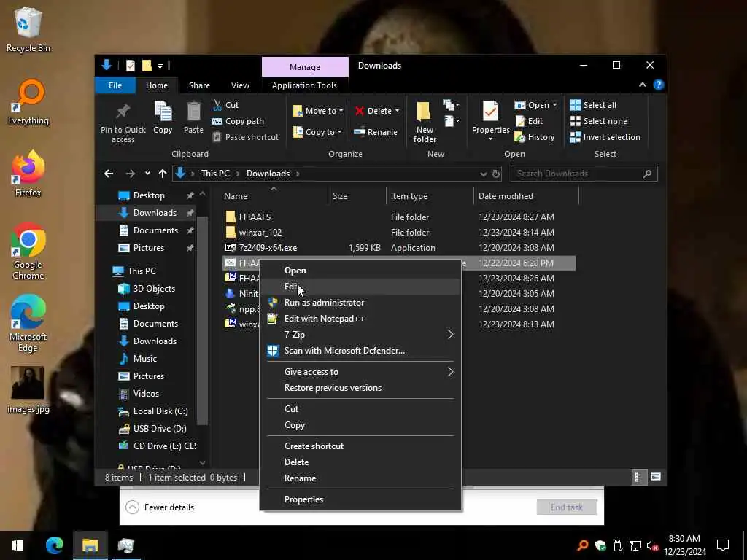
Task: Expand the 7-Zip submenu
Action: 360,335
